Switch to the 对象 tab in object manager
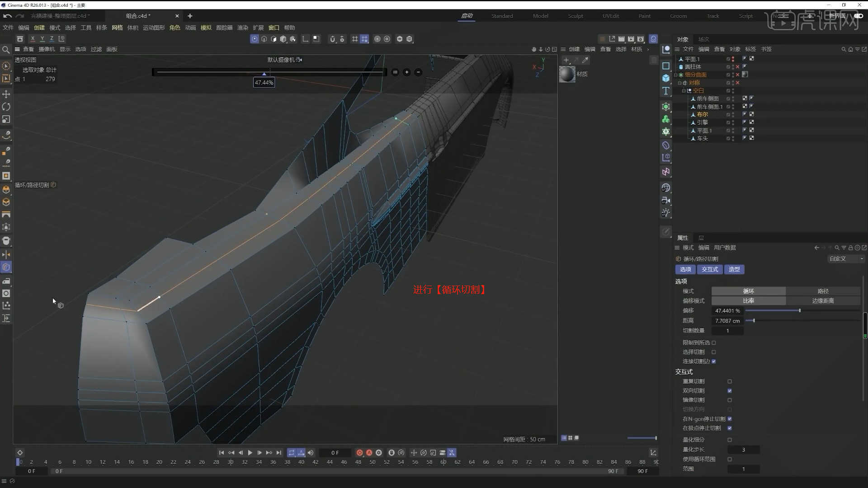This screenshot has width=868, height=488. [683, 39]
